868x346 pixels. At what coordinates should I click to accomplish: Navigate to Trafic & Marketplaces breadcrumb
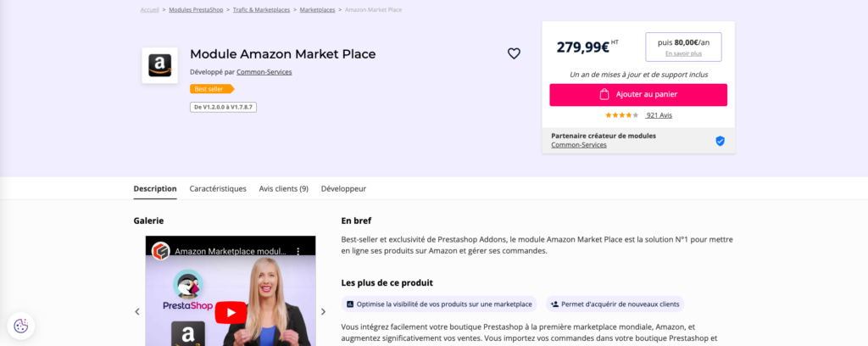[x=261, y=10]
